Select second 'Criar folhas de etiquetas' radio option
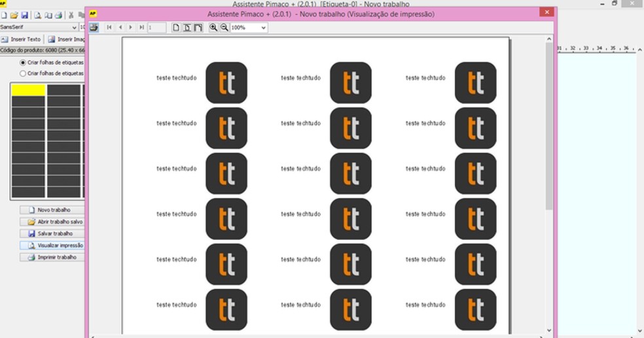 coord(23,73)
